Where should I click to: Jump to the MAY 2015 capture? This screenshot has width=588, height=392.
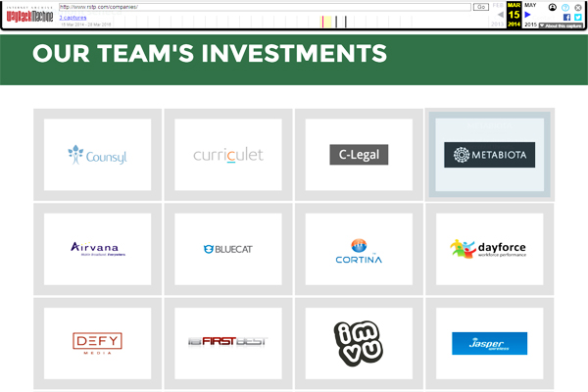click(x=530, y=5)
